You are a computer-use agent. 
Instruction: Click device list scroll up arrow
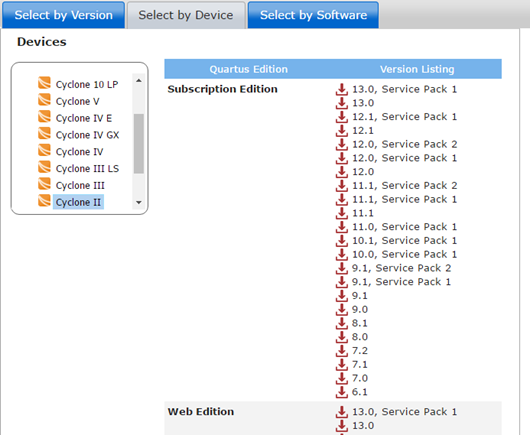pyautogui.click(x=139, y=80)
